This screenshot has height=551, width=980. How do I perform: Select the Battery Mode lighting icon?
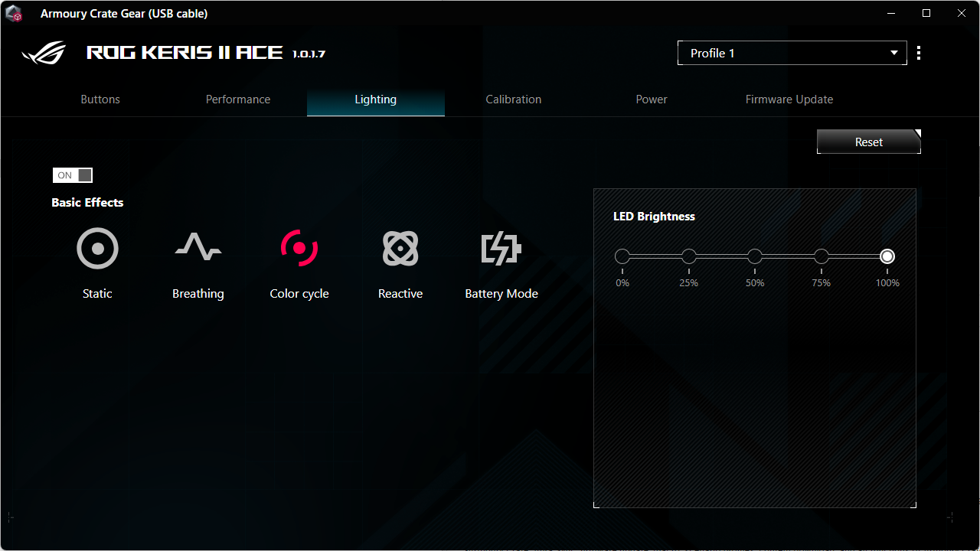(x=501, y=249)
